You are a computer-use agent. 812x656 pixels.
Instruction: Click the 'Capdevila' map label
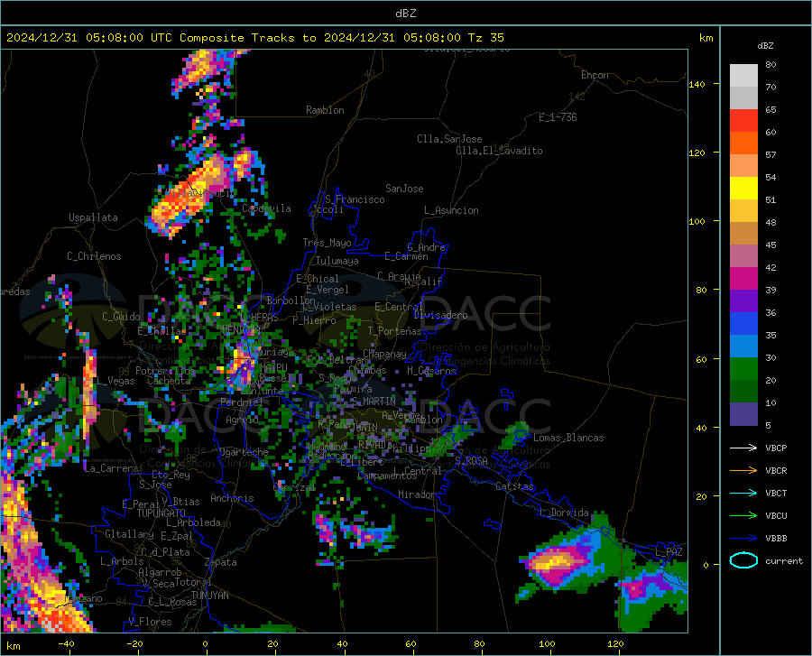pos(266,208)
